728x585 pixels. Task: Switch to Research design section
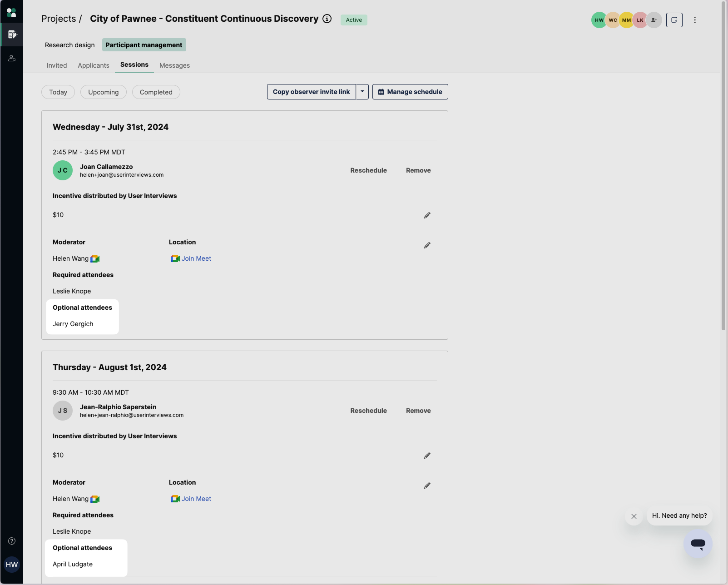click(70, 45)
